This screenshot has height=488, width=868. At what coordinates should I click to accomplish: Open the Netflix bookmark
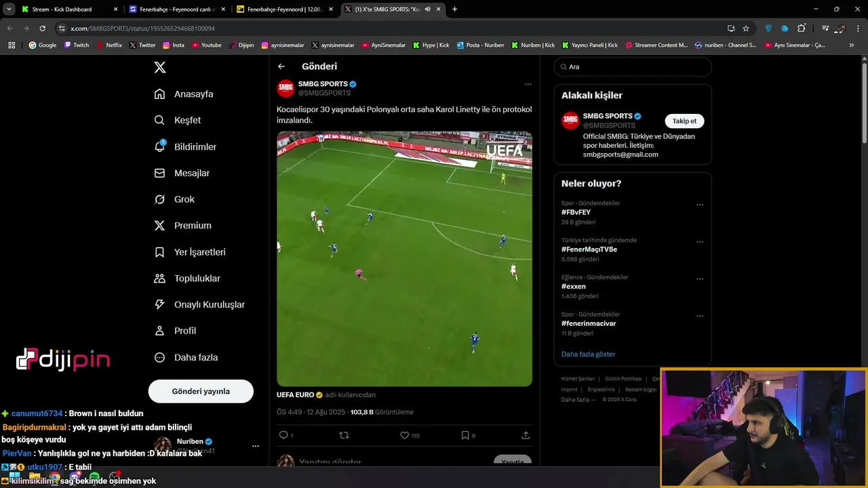coord(110,45)
